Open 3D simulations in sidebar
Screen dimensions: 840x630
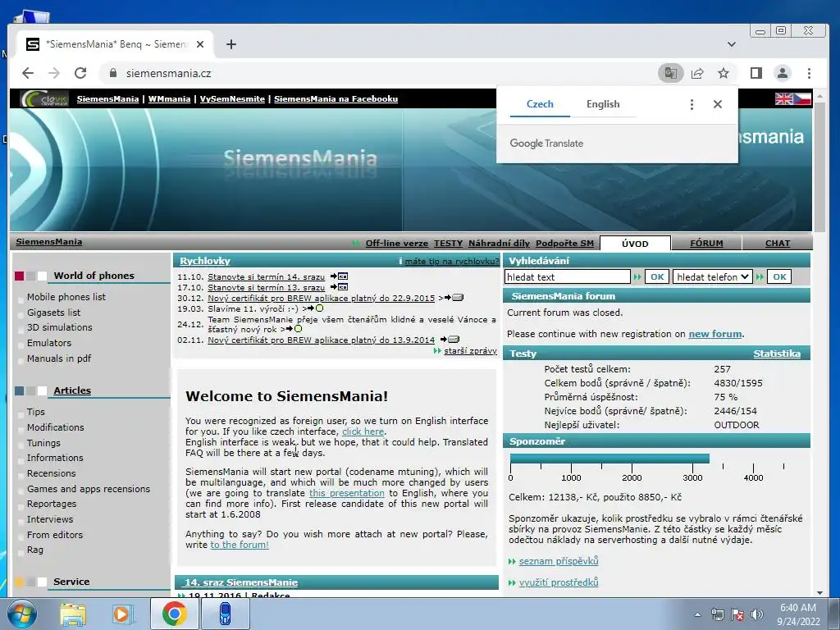pyautogui.click(x=59, y=327)
